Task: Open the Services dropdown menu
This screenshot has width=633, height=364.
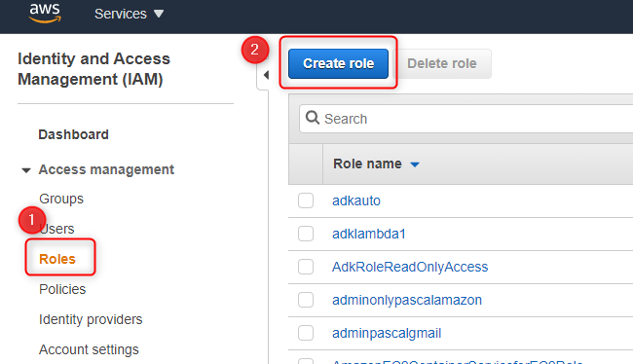Action: click(129, 14)
